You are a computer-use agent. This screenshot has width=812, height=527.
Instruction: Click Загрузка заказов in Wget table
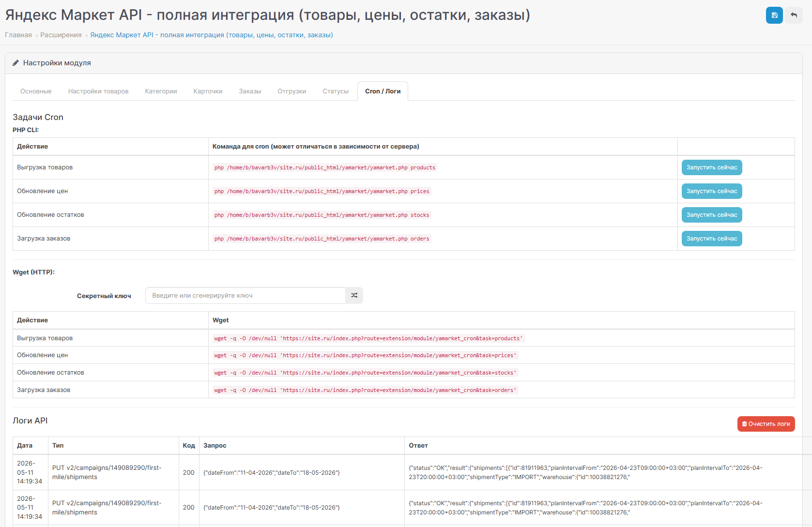pyautogui.click(x=44, y=390)
